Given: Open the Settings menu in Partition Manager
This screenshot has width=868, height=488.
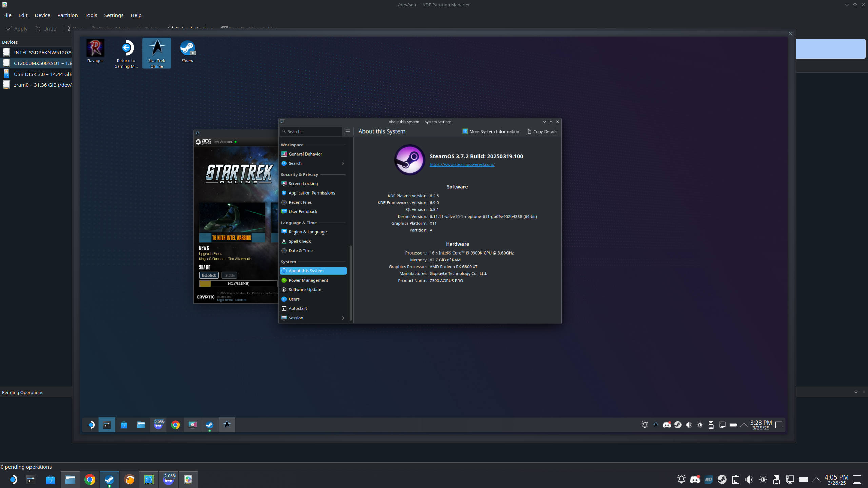Looking at the screenshot, I should pos(114,15).
